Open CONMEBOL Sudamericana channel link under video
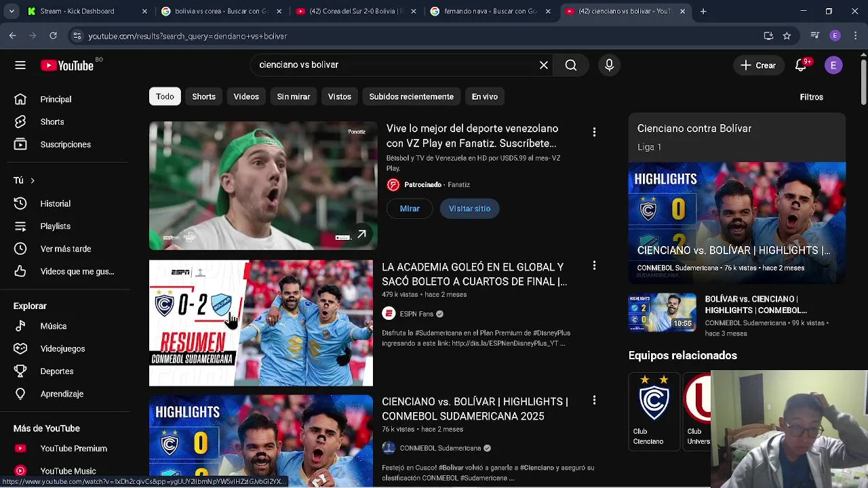The height and width of the screenshot is (488, 868). (440, 448)
